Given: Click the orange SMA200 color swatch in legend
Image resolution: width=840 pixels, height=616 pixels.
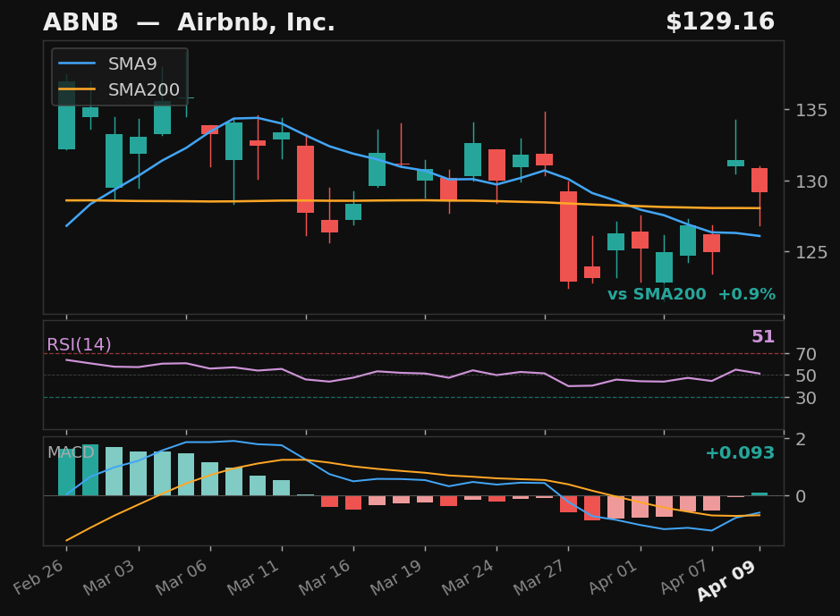Looking at the screenshot, I should point(78,89).
